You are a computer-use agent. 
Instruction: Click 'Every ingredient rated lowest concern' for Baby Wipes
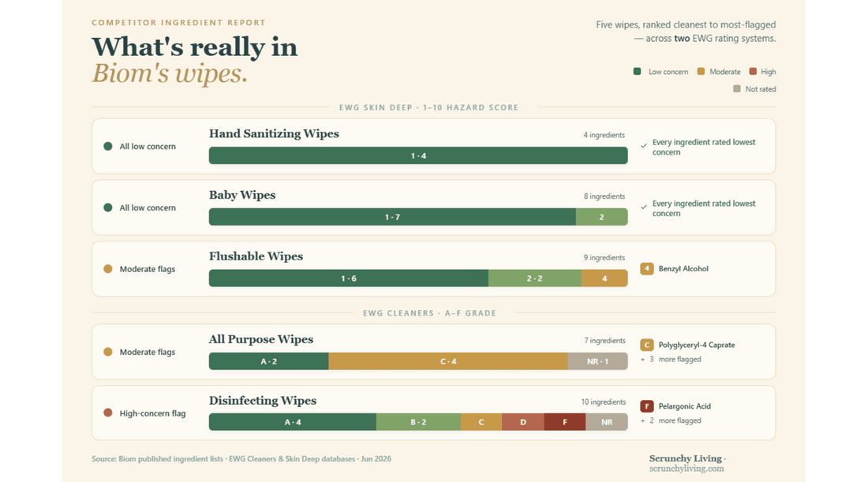coord(704,208)
